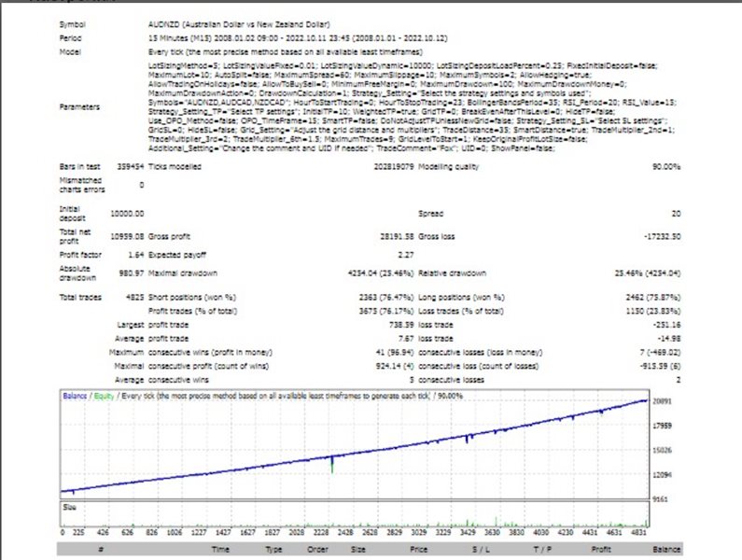Click the 'T / P' column header
This screenshot has height=560, width=742.
point(542,549)
